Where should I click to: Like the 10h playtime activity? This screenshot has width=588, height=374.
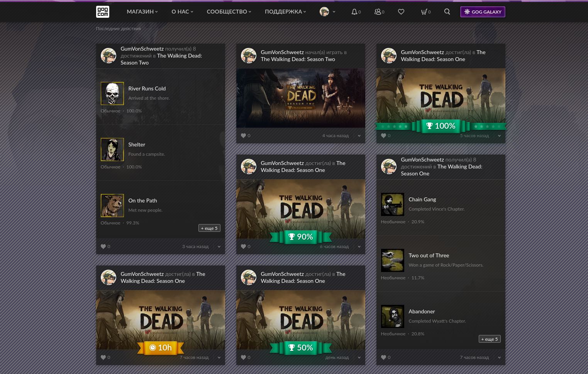pos(103,357)
